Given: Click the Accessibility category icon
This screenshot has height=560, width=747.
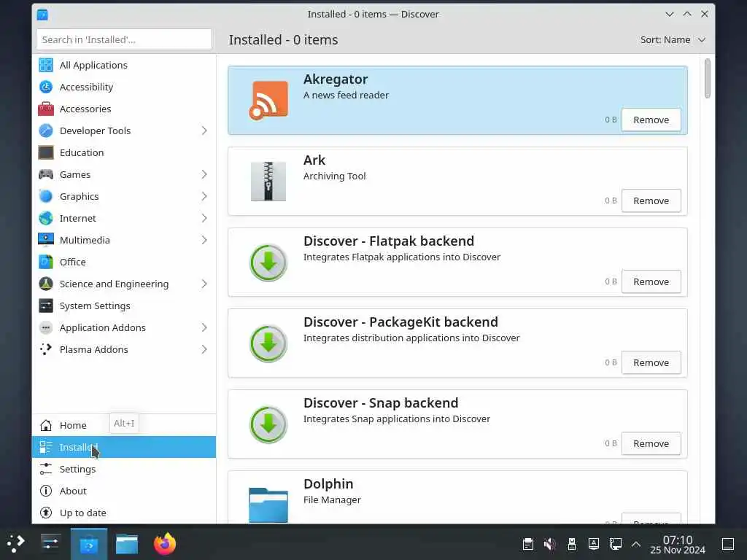Looking at the screenshot, I should coord(46,87).
